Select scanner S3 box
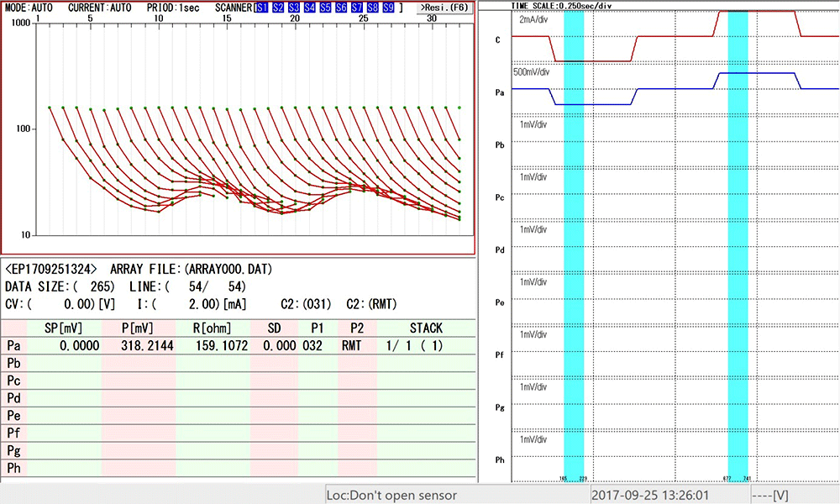 [x=294, y=8]
